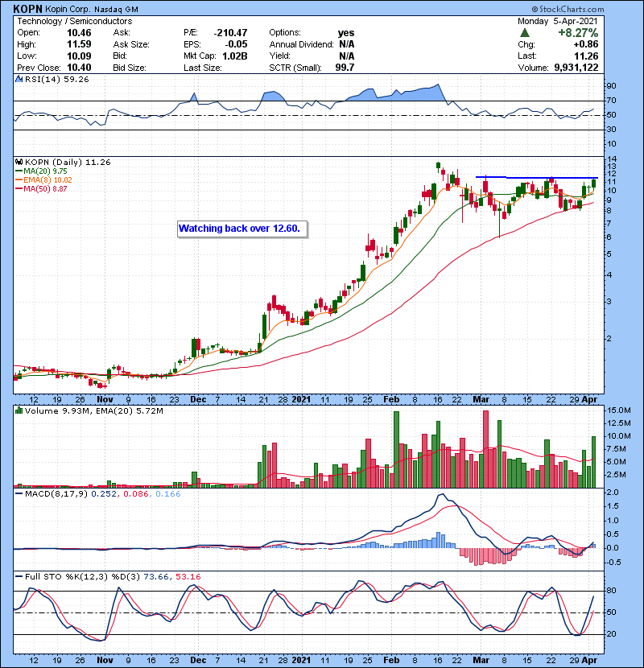Image resolution: width=644 pixels, height=668 pixels.
Task: Click the +8.27% percent change
Action: point(578,33)
